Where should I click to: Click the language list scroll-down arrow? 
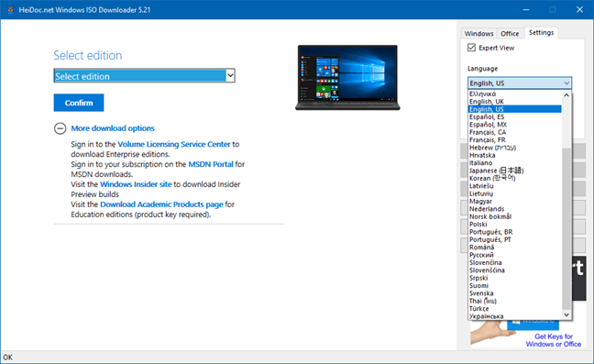566,314
